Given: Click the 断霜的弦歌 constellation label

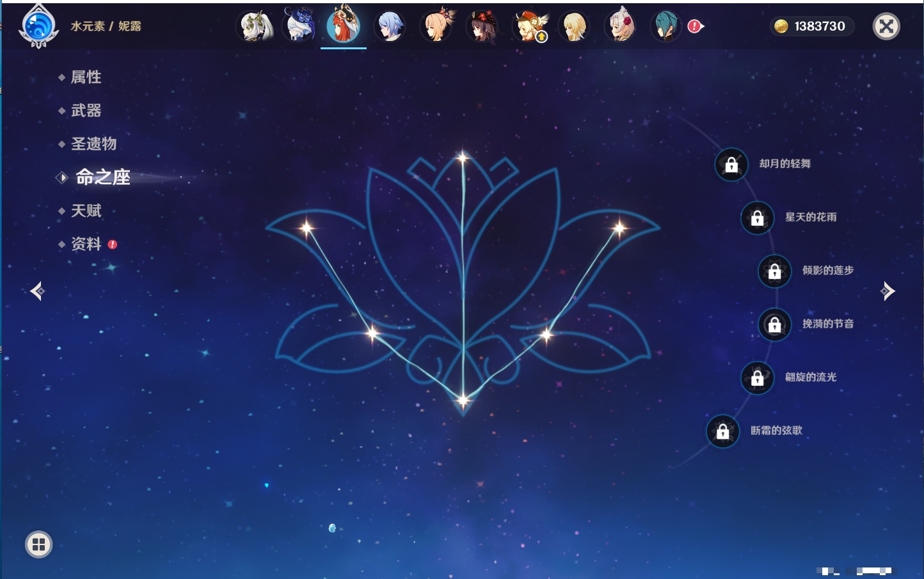Looking at the screenshot, I should [776, 431].
